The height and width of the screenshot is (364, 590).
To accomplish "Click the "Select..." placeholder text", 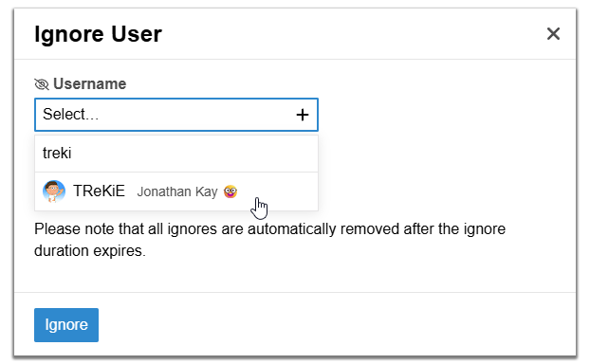I will pyautogui.click(x=71, y=115).
